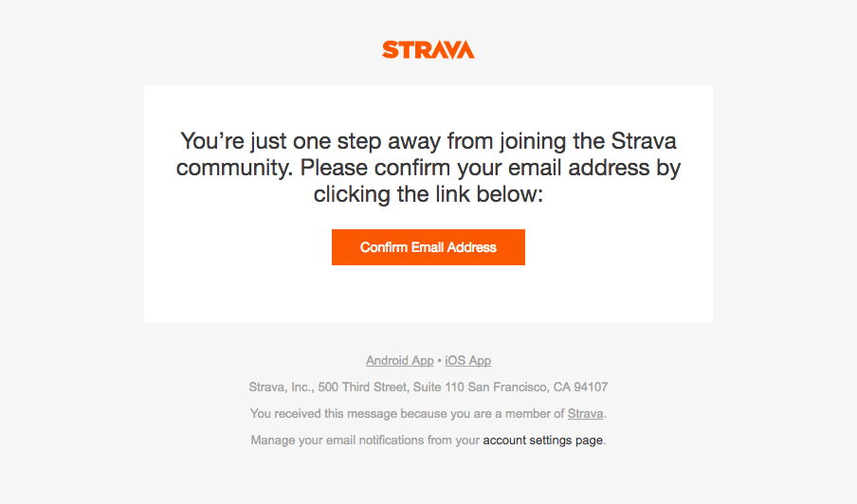Click the bullet separator between app links
The width and height of the screenshot is (857, 504).
click(x=440, y=361)
